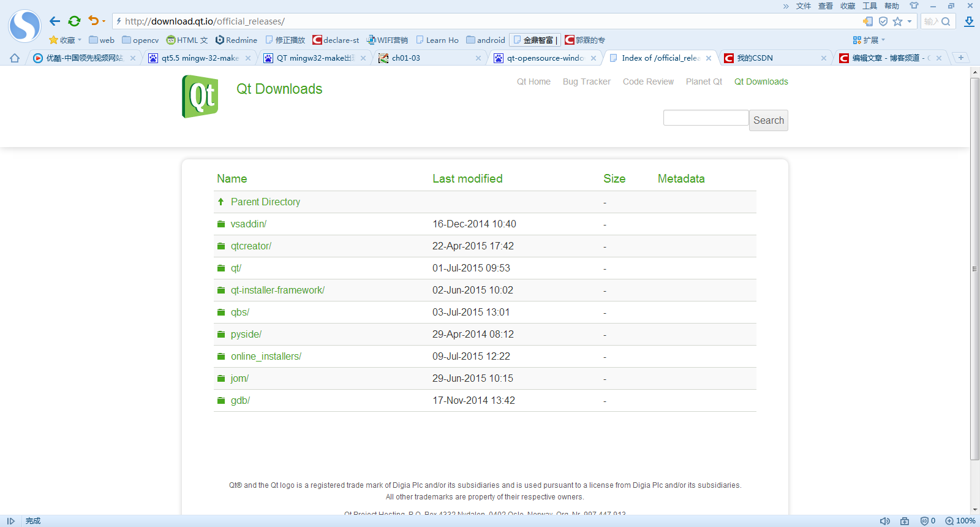Open the 收藏 menu in the top menu bar
The image size is (980, 527).
tap(848, 6)
